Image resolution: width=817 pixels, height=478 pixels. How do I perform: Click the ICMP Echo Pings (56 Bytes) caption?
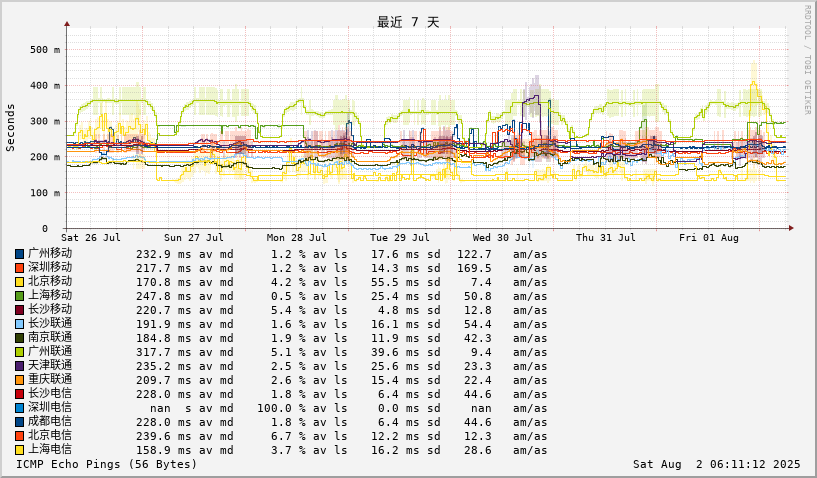(x=107, y=464)
